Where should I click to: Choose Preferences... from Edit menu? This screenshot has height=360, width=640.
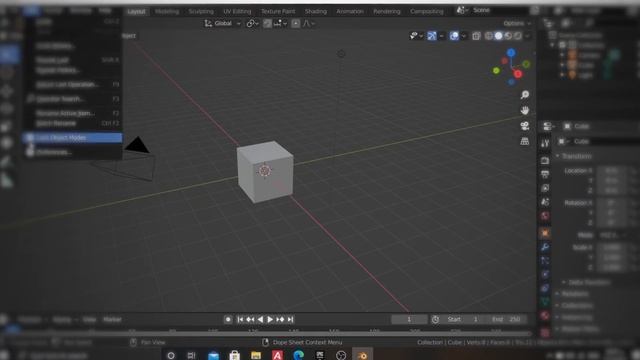pyautogui.click(x=73, y=152)
